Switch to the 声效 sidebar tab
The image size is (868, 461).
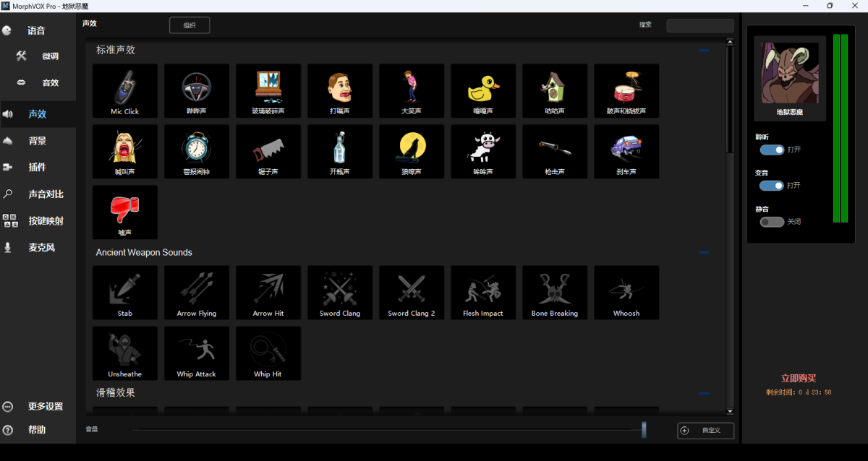[x=37, y=113]
